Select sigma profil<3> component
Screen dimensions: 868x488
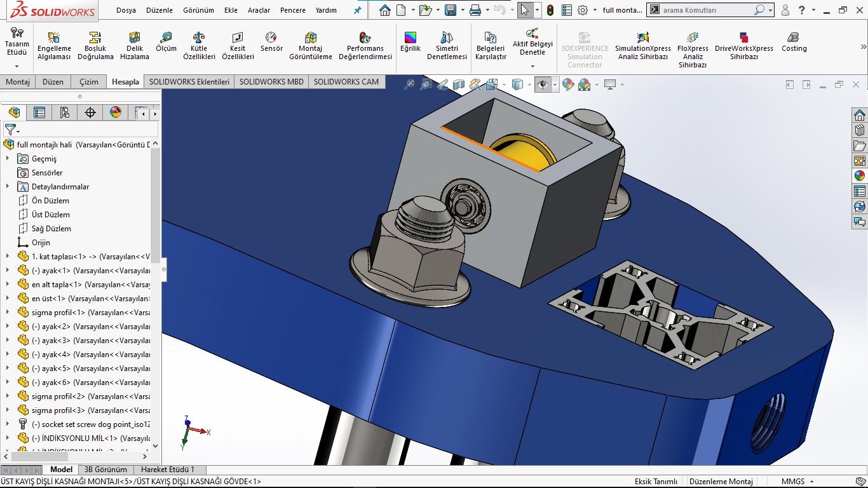(84, 410)
